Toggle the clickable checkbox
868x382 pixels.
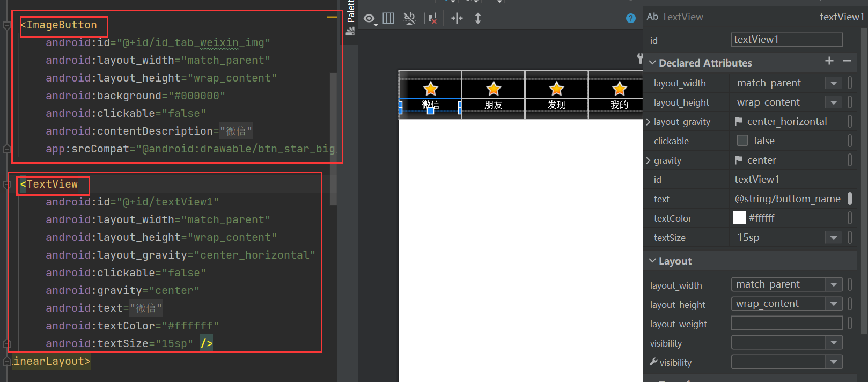coord(742,141)
